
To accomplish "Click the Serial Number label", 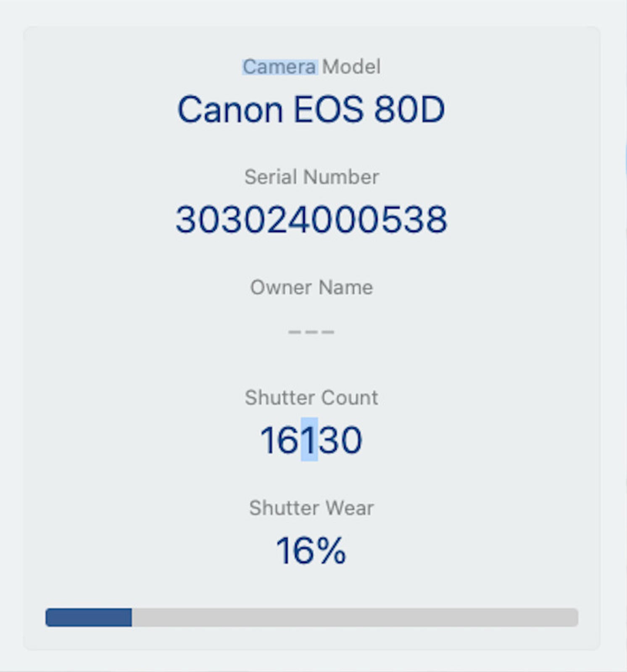I will coord(311,177).
